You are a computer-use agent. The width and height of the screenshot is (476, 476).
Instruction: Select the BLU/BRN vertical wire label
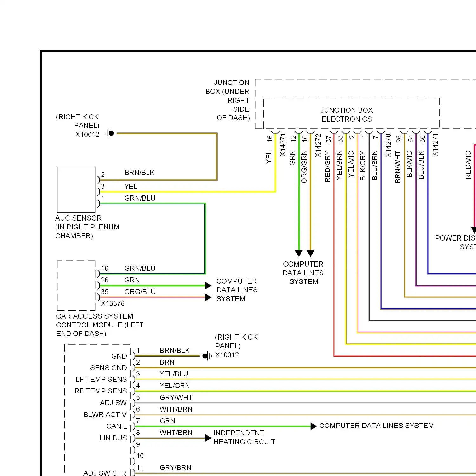pos(374,165)
